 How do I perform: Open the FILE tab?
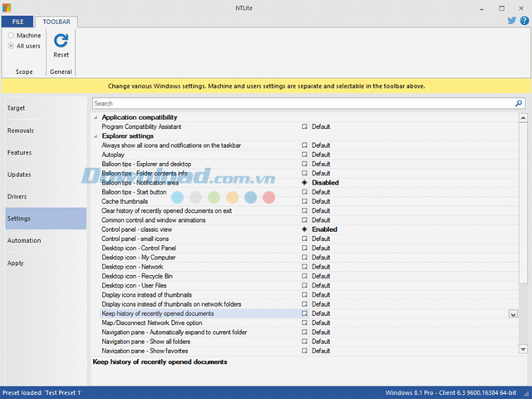point(17,21)
